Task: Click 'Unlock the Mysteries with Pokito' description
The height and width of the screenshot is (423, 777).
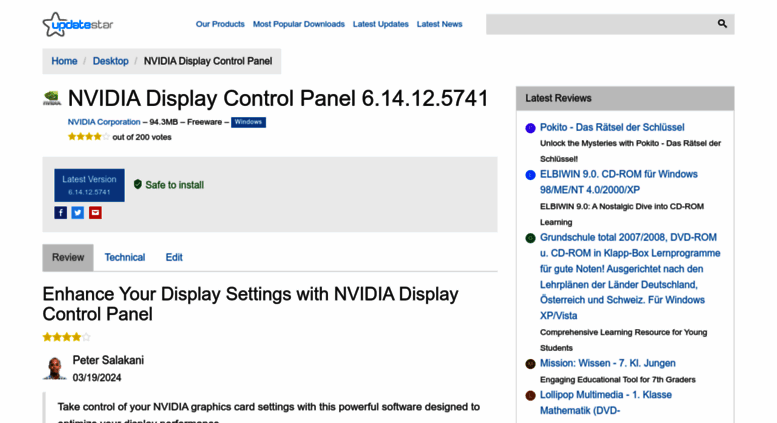Action: pos(630,151)
